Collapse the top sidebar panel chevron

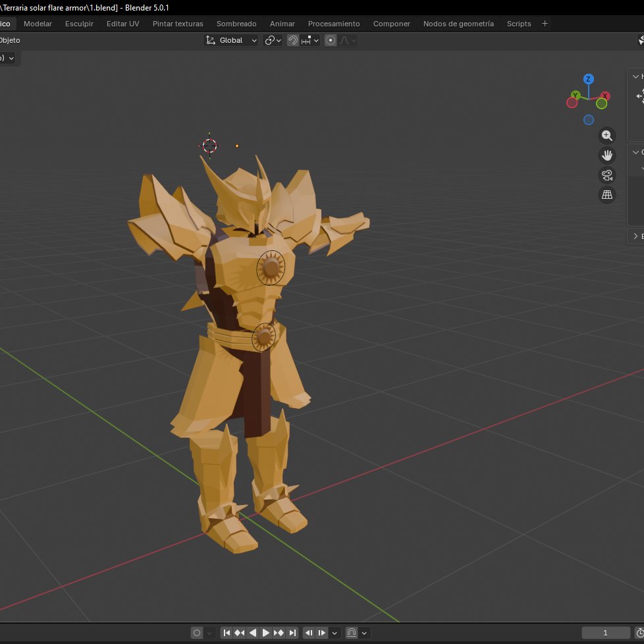(x=636, y=77)
